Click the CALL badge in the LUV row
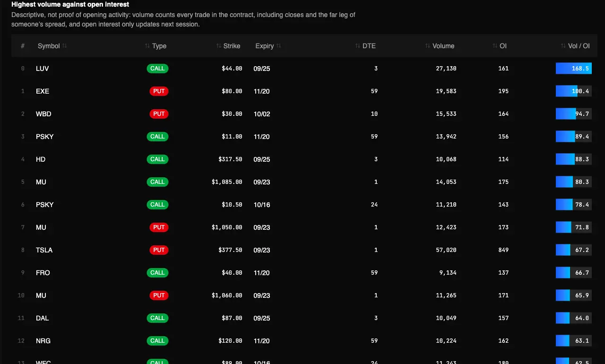Screen dimensions: 605x364 [157, 69]
